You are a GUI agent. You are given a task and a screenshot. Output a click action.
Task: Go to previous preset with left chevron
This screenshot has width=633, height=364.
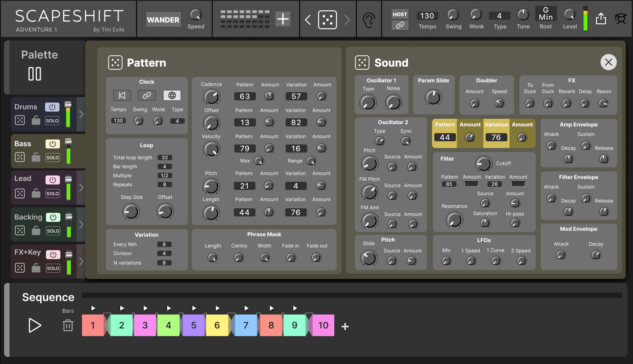(x=308, y=20)
